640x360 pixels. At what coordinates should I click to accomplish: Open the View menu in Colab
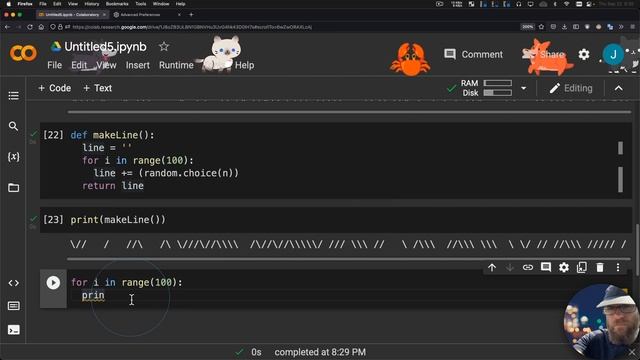(x=107, y=65)
